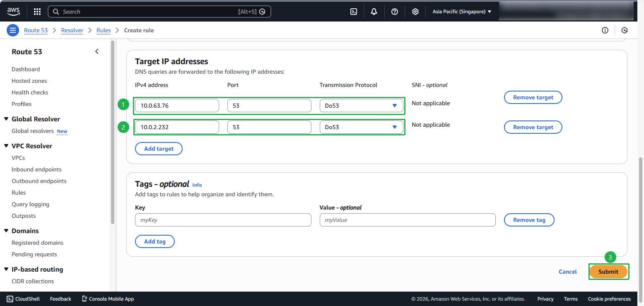The image size is (644, 306).
Task: Collapse the Domains sidebar section
Action: coord(6,231)
